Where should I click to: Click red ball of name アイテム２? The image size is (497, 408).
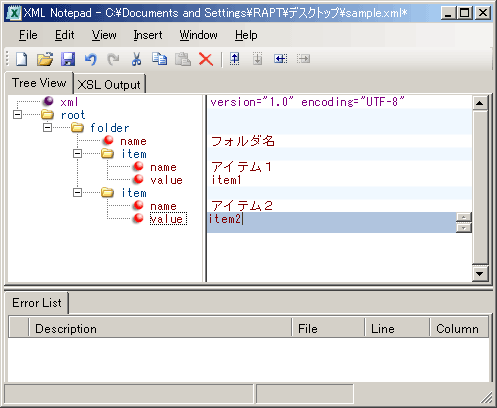coord(138,205)
